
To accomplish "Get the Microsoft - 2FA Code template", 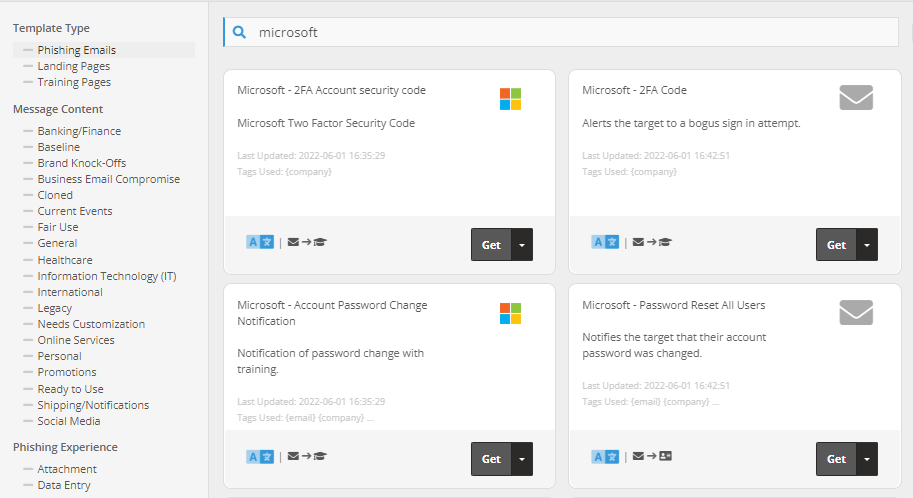I will [836, 245].
